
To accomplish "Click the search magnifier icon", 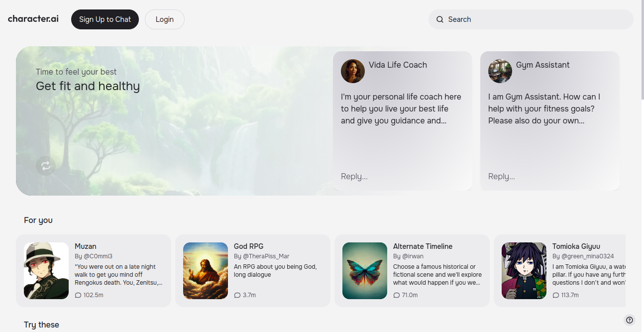I will (440, 19).
